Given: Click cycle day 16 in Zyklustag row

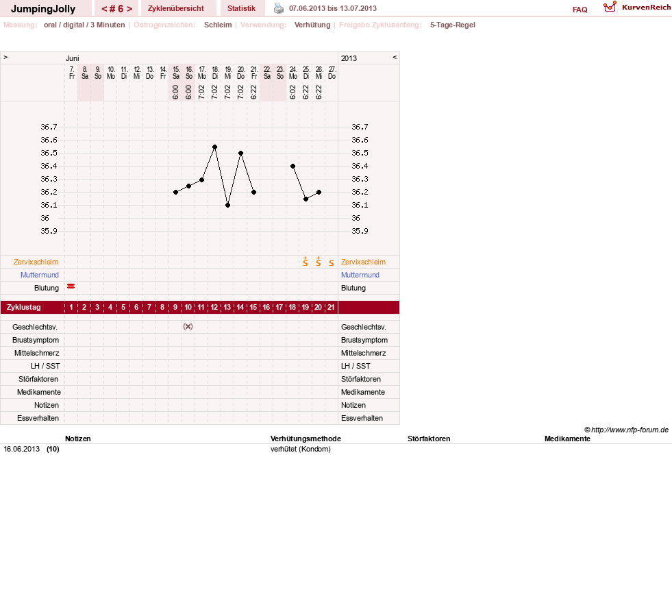Looking at the screenshot, I should point(266,308).
